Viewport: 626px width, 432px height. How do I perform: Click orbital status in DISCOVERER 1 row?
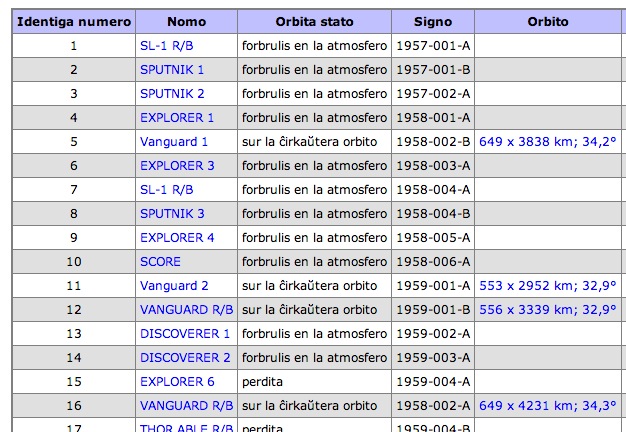(x=314, y=334)
